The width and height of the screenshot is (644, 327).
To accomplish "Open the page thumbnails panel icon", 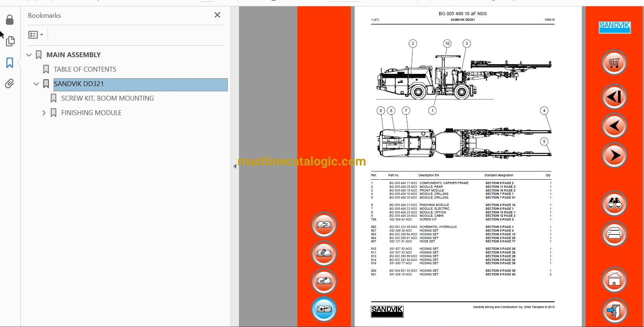I will pos(10,41).
